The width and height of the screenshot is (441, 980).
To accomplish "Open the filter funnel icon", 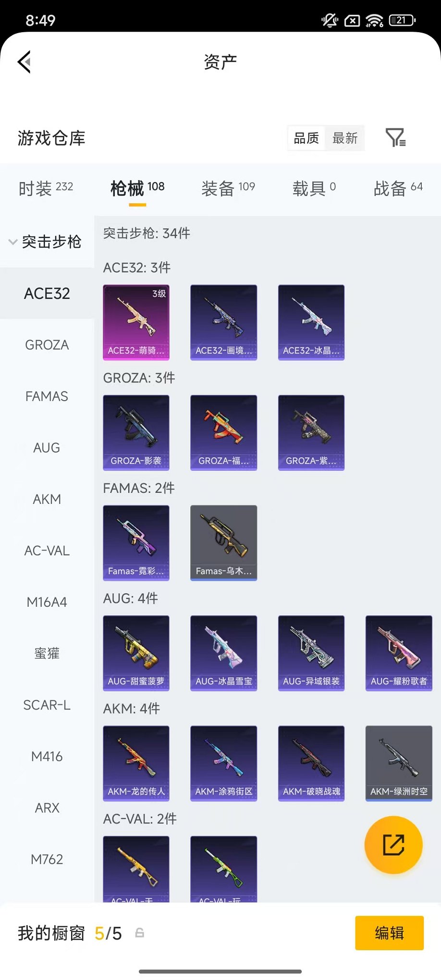I will coord(396,138).
